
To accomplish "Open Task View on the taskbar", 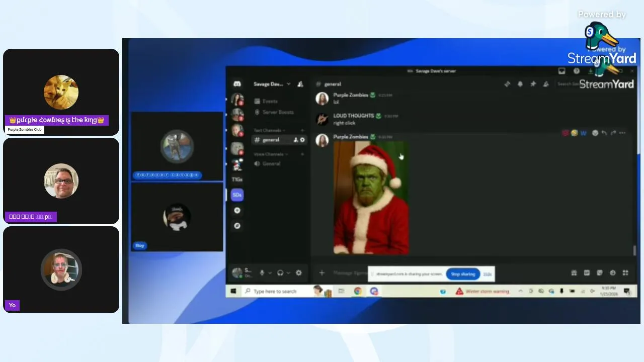I will [341, 291].
